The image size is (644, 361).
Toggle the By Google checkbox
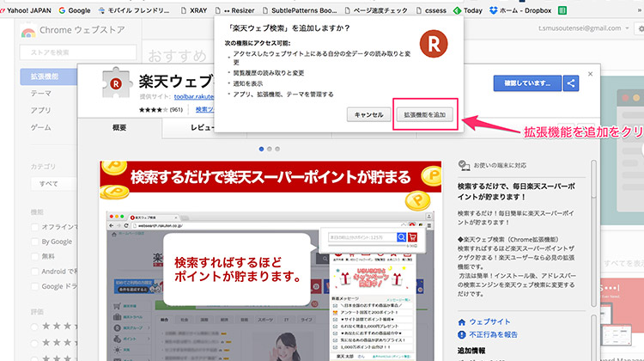coord(35,242)
